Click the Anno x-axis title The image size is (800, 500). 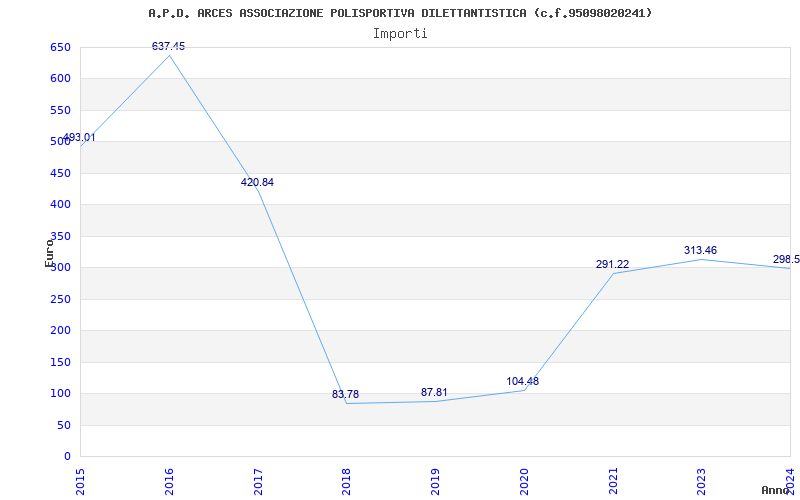(x=777, y=490)
